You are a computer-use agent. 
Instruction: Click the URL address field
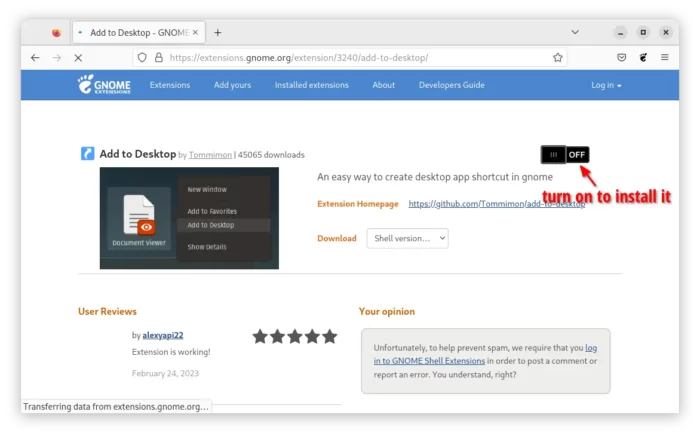point(350,58)
